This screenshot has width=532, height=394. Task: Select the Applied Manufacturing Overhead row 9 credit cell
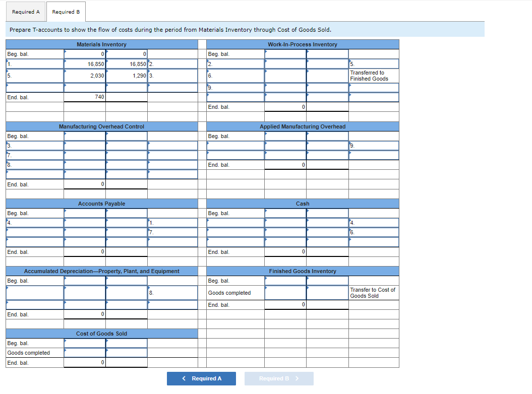(327, 146)
